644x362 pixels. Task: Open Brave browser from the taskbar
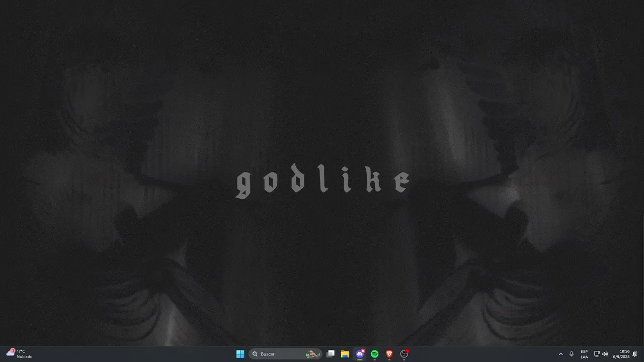pyautogui.click(x=389, y=354)
